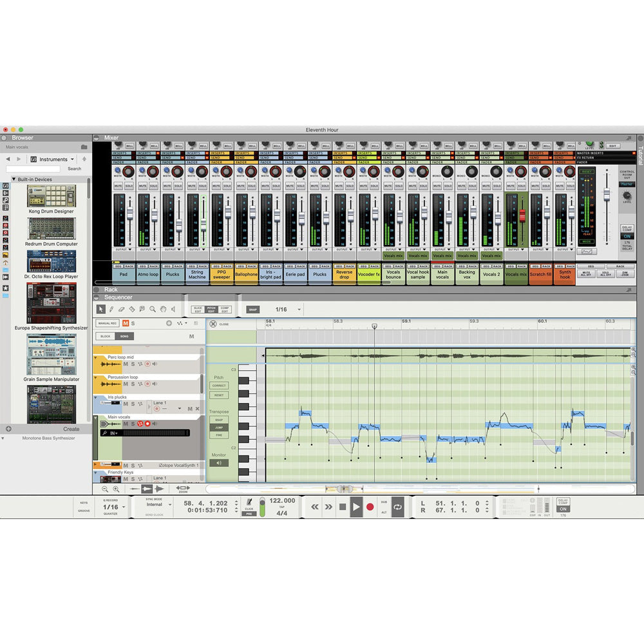Select the Pencil tool in sequencer toolbar

click(111, 309)
